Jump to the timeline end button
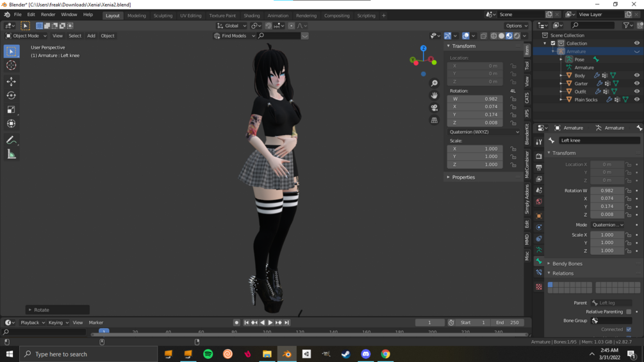This screenshot has height=362, width=644. pyautogui.click(x=286, y=323)
